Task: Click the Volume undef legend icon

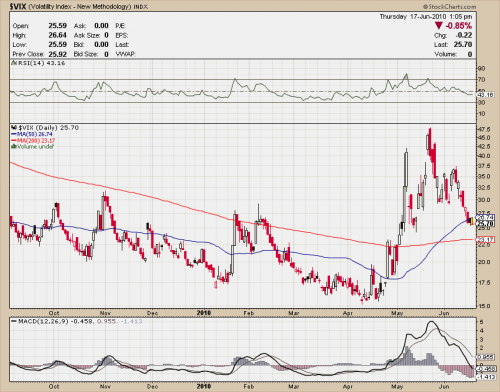Action: [13, 147]
